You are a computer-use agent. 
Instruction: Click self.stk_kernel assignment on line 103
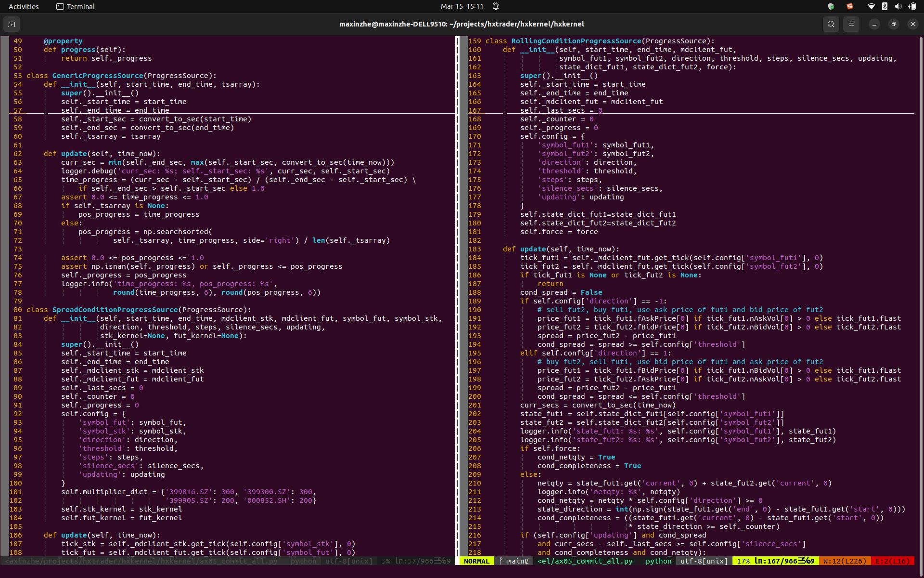pos(121,509)
